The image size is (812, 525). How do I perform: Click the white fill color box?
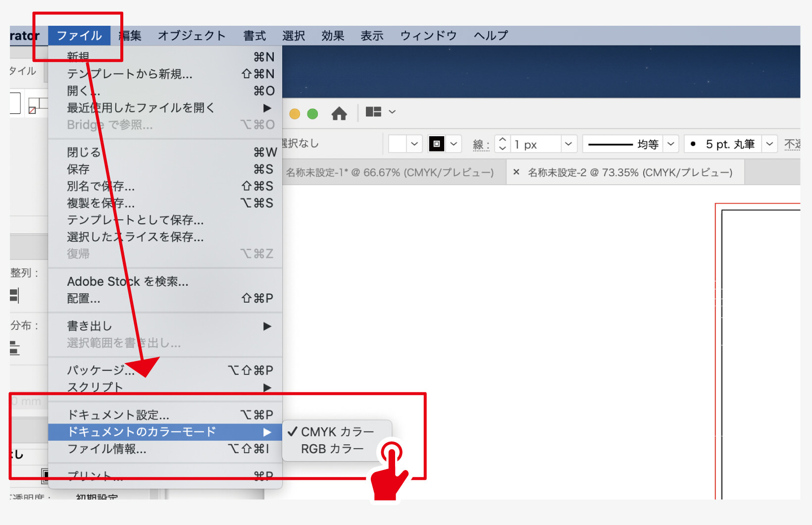click(398, 144)
